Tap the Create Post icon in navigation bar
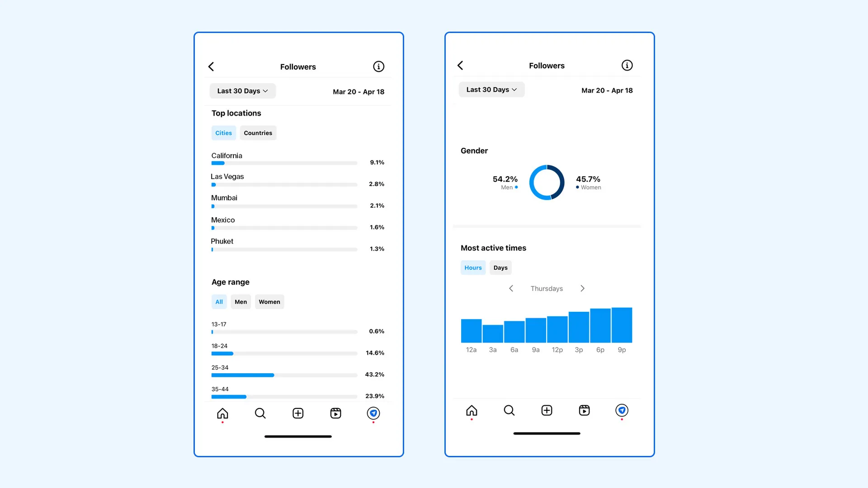868x488 pixels. 298,413
